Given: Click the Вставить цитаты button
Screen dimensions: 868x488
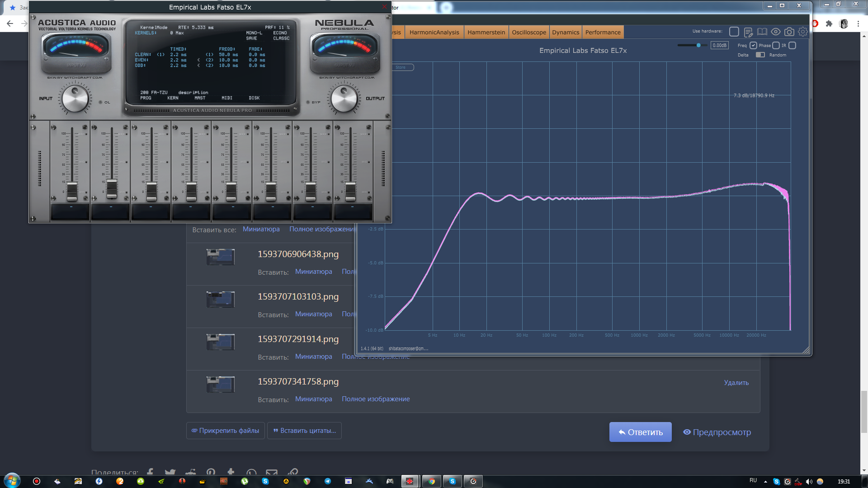Looking at the screenshot, I should (304, 431).
